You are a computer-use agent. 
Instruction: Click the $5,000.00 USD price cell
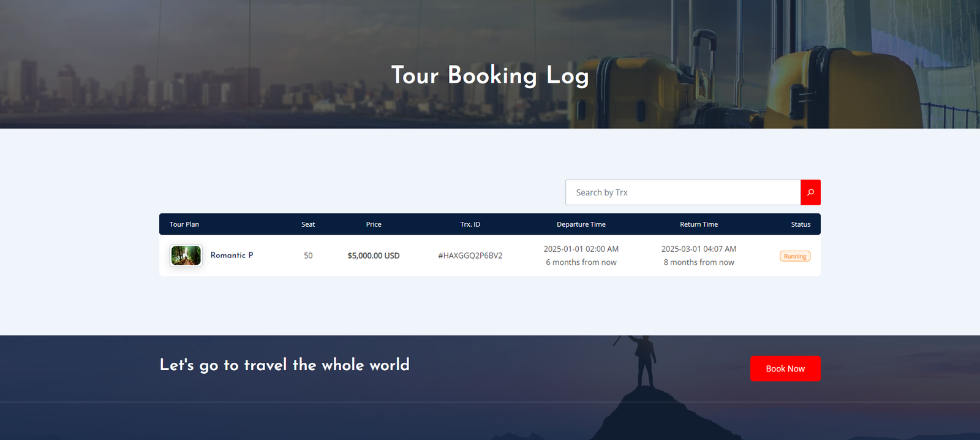374,256
